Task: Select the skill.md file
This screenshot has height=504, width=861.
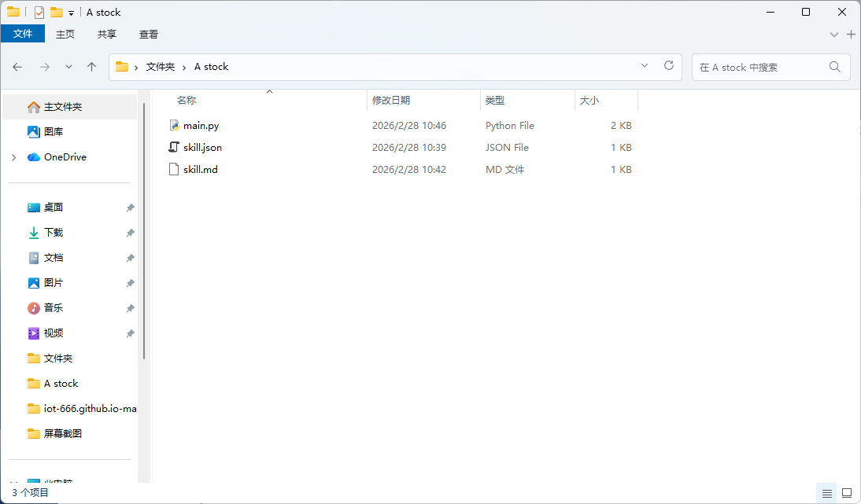Action: [200, 170]
